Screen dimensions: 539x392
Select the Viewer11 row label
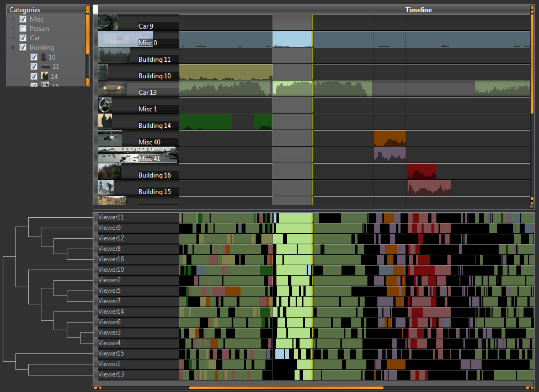click(111, 217)
